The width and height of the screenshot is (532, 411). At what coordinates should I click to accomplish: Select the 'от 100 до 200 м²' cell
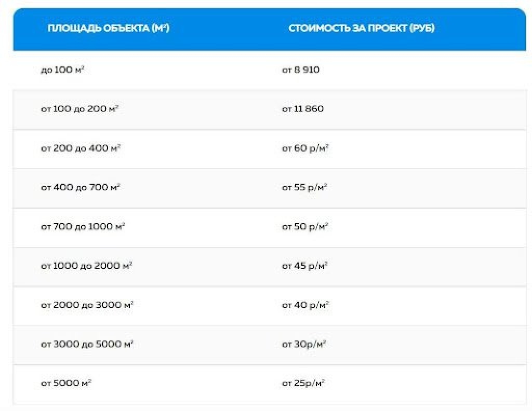[x=79, y=109]
